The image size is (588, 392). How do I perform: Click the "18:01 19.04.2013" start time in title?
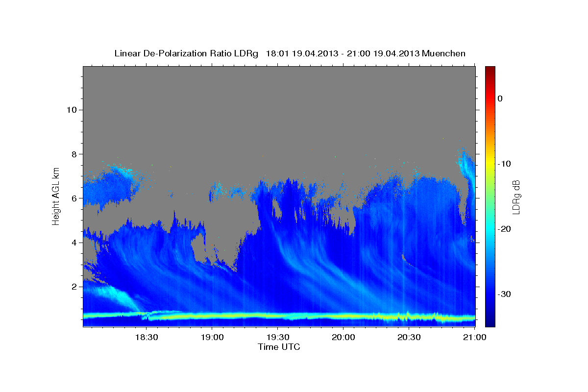302,53
